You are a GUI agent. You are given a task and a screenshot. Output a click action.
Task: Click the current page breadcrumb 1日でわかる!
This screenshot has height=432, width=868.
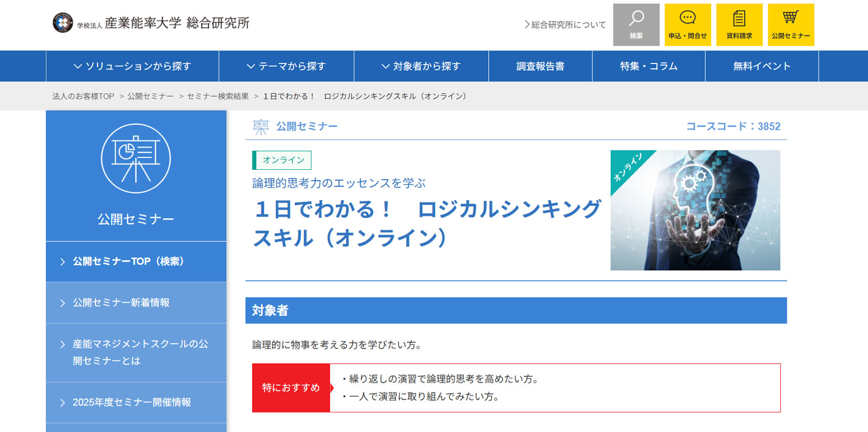(365, 96)
